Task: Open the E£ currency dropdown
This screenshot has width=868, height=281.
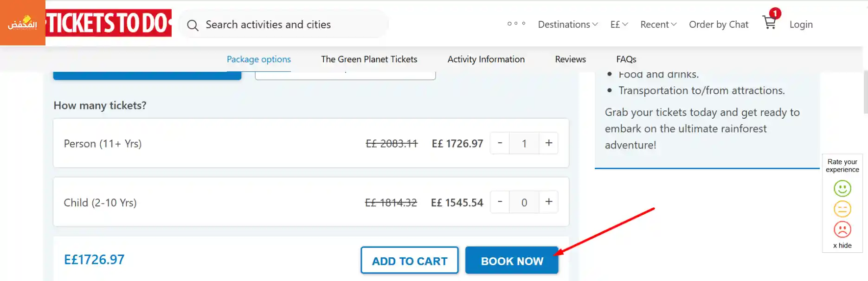Action: pos(619,25)
